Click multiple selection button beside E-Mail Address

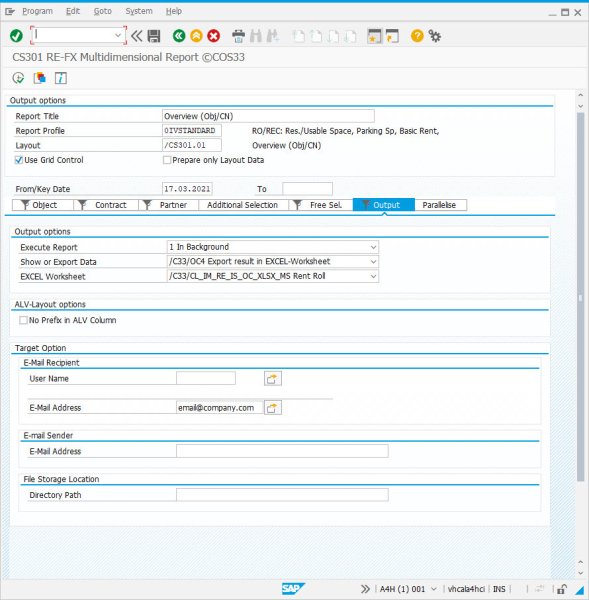(272, 408)
